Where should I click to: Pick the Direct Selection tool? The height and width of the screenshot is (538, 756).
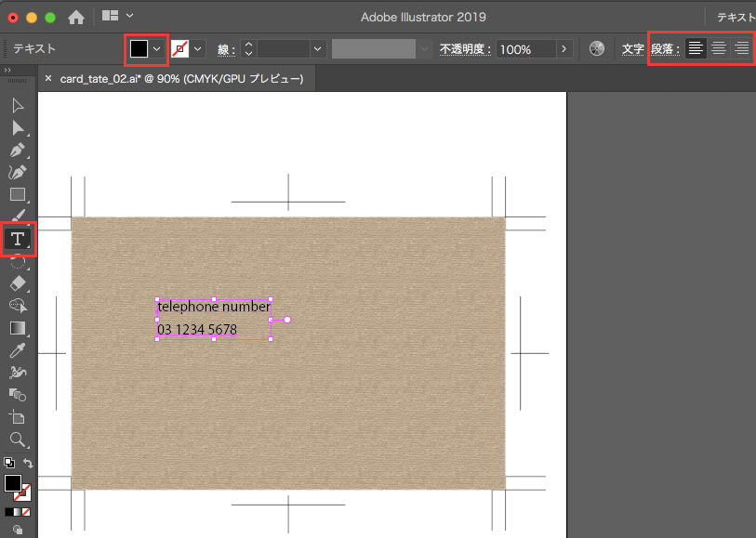pos(17,127)
